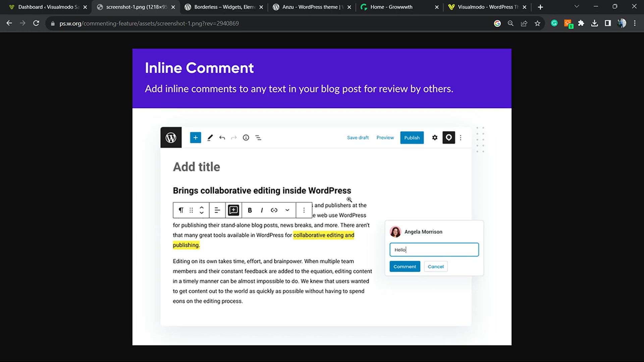This screenshot has height=362, width=644.
Task: Click the site lock icon in address bar
Action: [x=53, y=23]
